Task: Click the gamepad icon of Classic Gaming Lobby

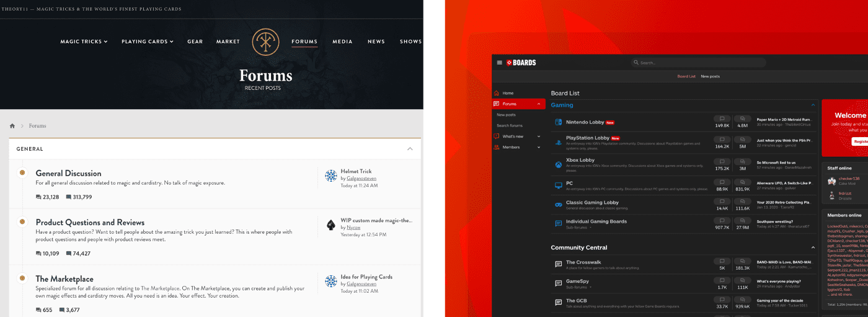Action: pos(559,204)
